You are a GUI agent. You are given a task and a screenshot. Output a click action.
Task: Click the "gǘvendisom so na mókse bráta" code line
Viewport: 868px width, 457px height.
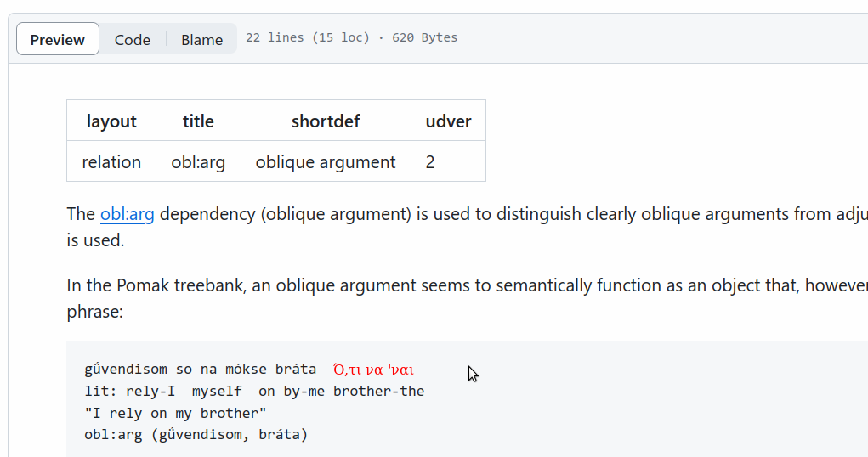[x=200, y=370]
